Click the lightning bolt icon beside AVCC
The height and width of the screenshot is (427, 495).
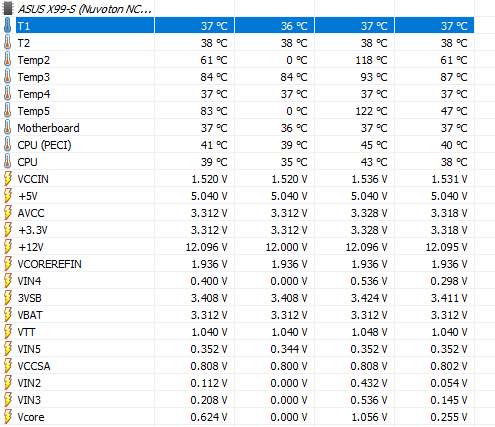click(8, 213)
